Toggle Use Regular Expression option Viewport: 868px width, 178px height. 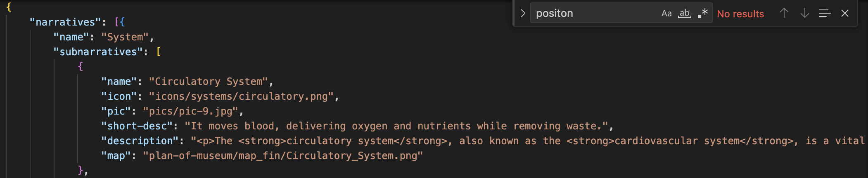click(x=703, y=13)
